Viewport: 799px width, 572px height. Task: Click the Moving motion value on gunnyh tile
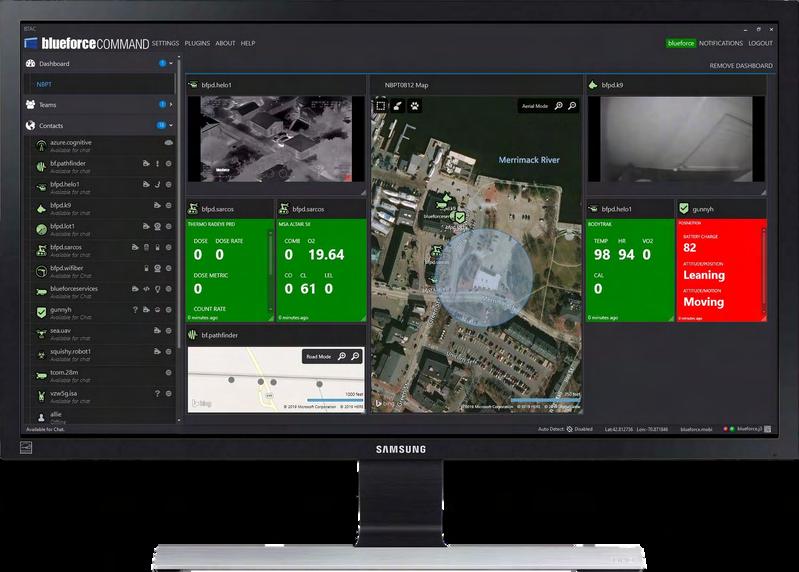703,302
